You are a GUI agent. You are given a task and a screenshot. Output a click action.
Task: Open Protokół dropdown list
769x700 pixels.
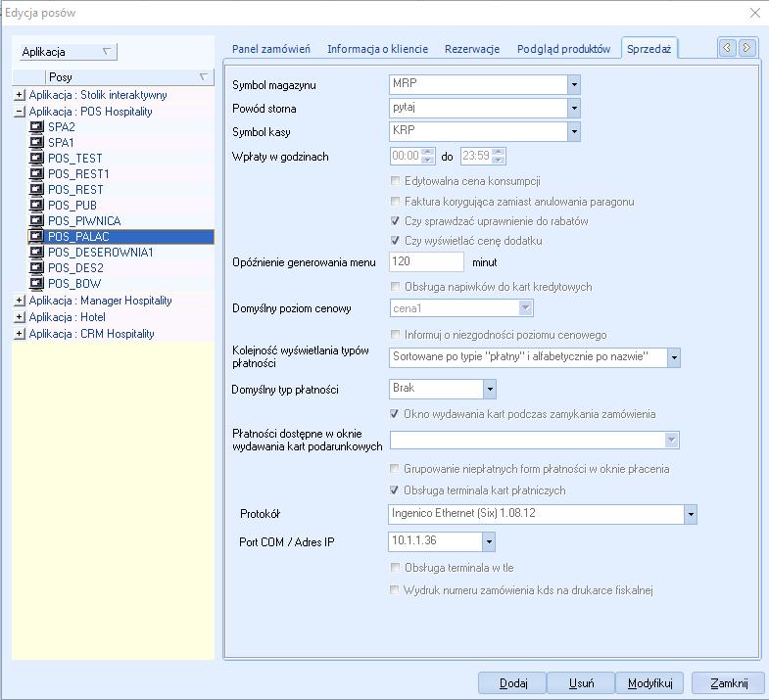(x=691, y=515)
